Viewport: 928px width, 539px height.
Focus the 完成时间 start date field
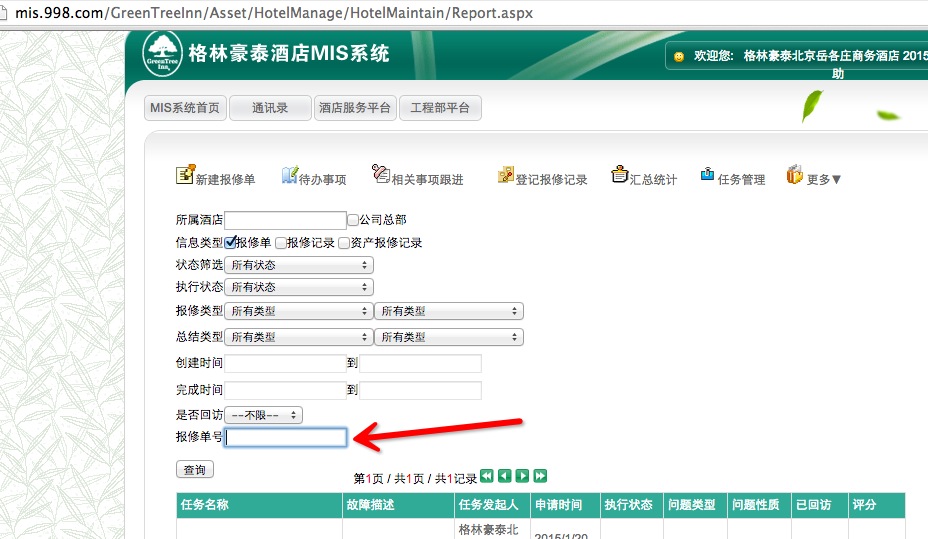[x=285, y=390]
